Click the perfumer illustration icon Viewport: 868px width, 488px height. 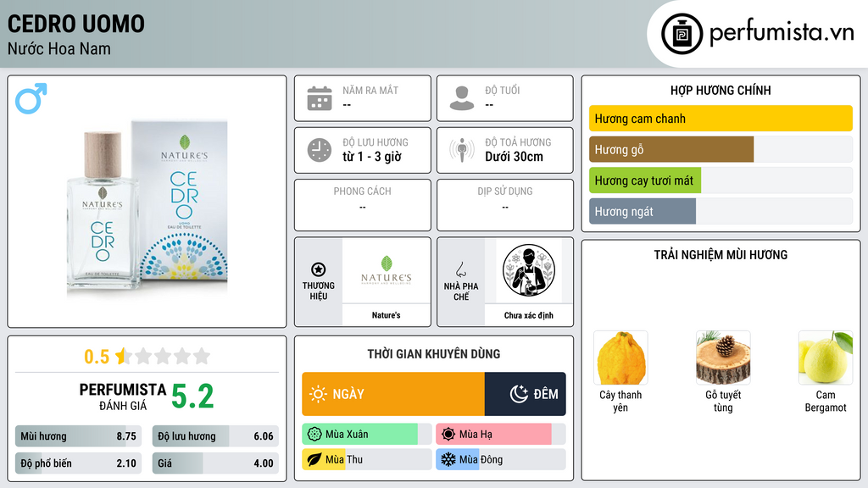point(529,270)
